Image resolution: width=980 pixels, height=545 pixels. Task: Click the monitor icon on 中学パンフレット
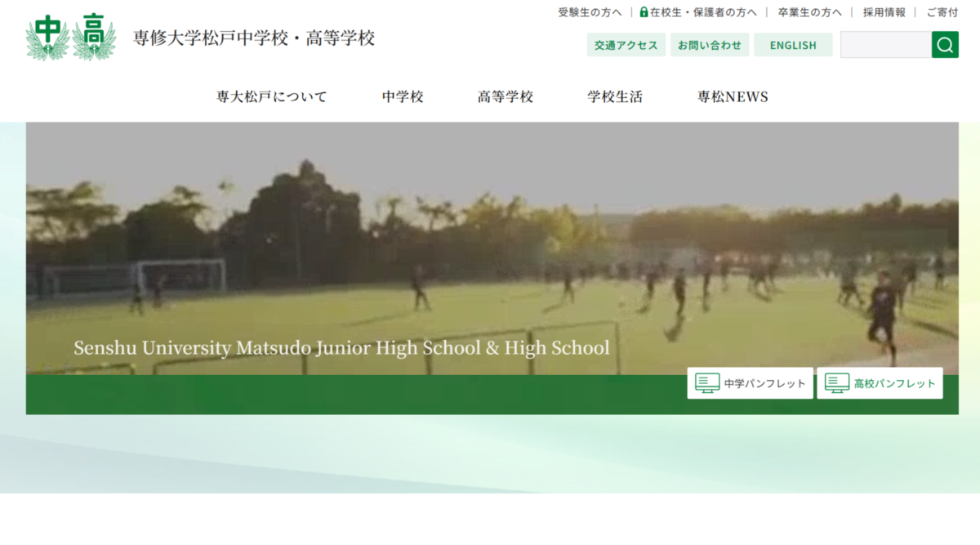707,383
